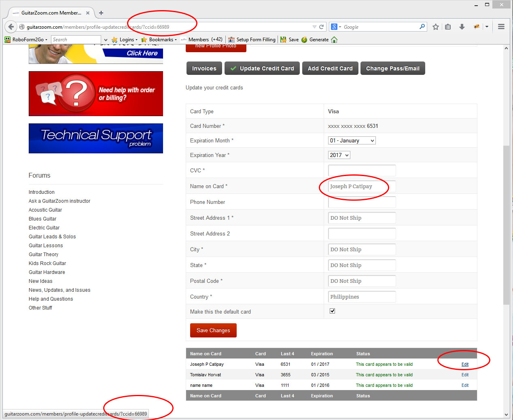The width and height of the screenshot is (513, 420).
Task: Bookmark this page with the star icon
Action: [x=436, y=27]
